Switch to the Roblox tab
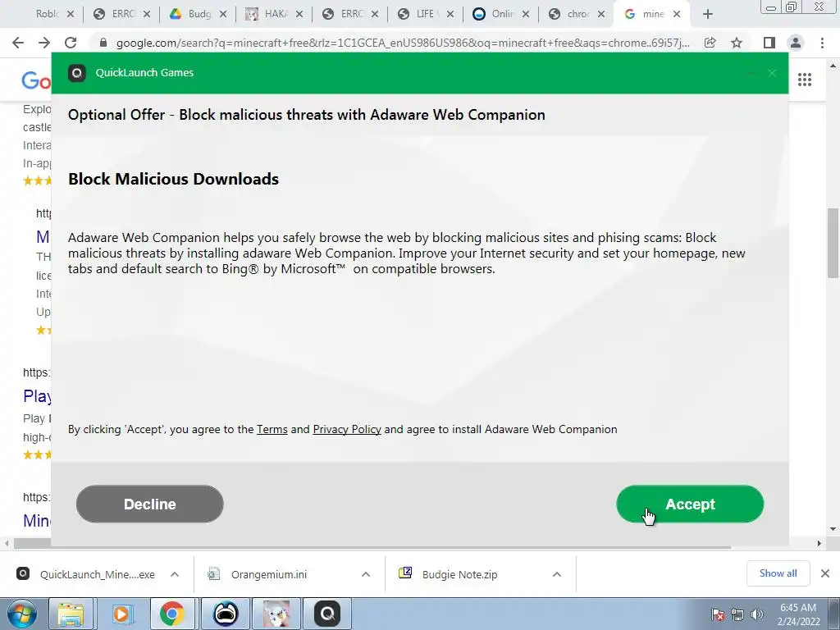The width and height of the screenshot is (840, 630). coord(47,14)
